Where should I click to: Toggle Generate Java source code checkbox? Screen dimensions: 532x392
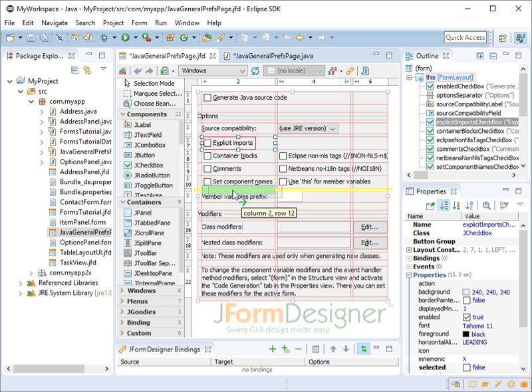tap(207, 98)
